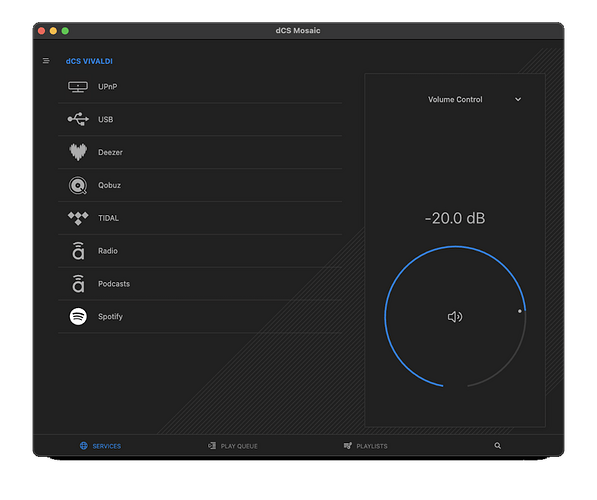Viewport: 597px width, 500px height.
Task: Select the UPnP service label
Action: (108, 87)
